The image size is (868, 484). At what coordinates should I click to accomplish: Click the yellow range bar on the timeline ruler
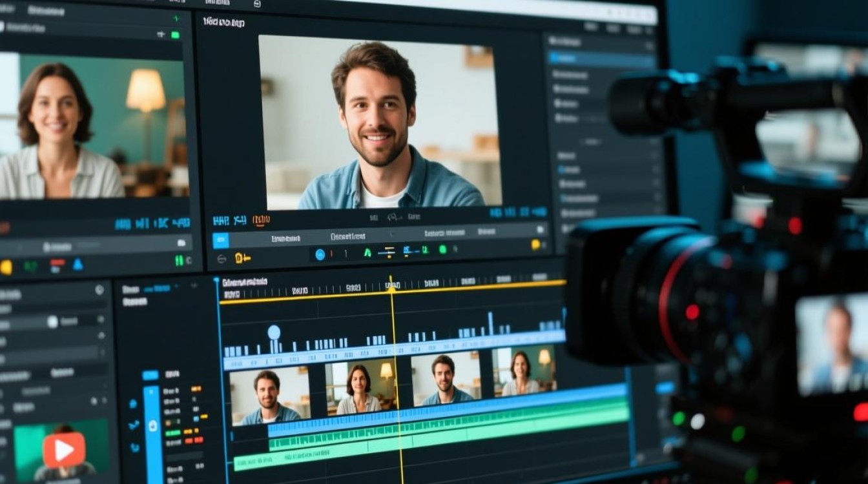[x=393, y=292]
